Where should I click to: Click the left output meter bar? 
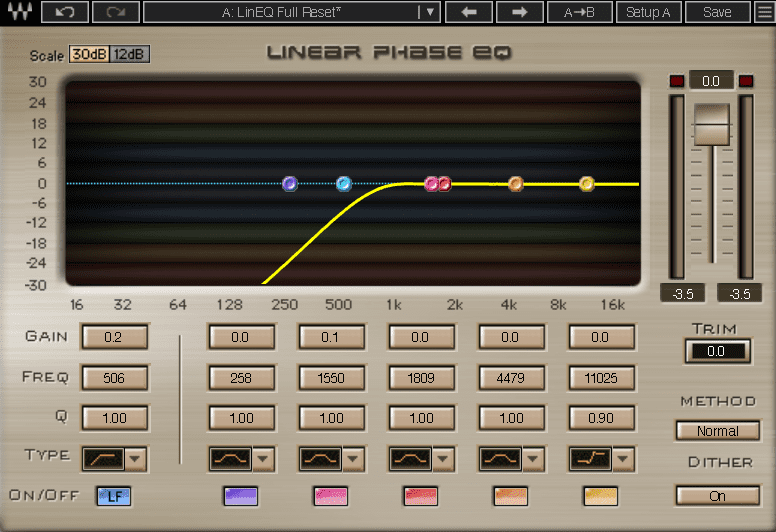point(677,187)
